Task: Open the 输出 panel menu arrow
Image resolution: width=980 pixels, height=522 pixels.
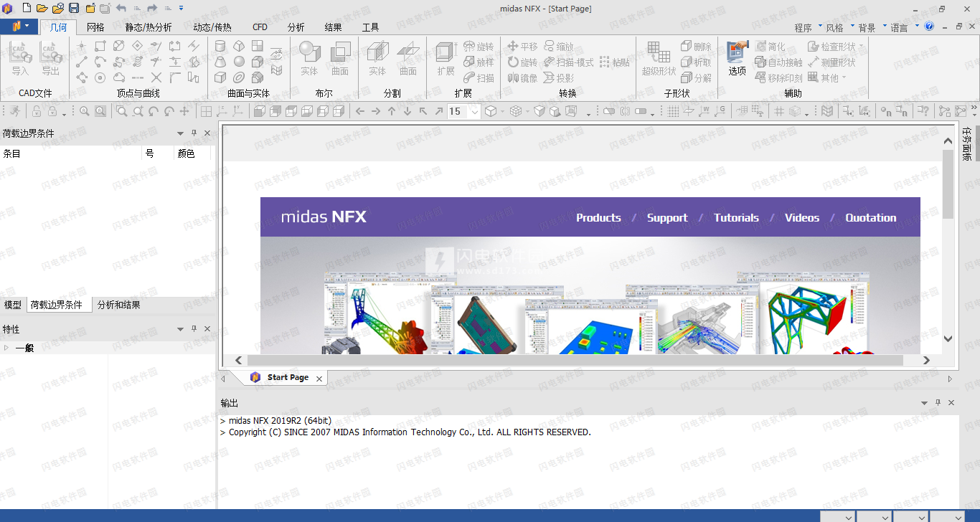Action: [924, 403]
